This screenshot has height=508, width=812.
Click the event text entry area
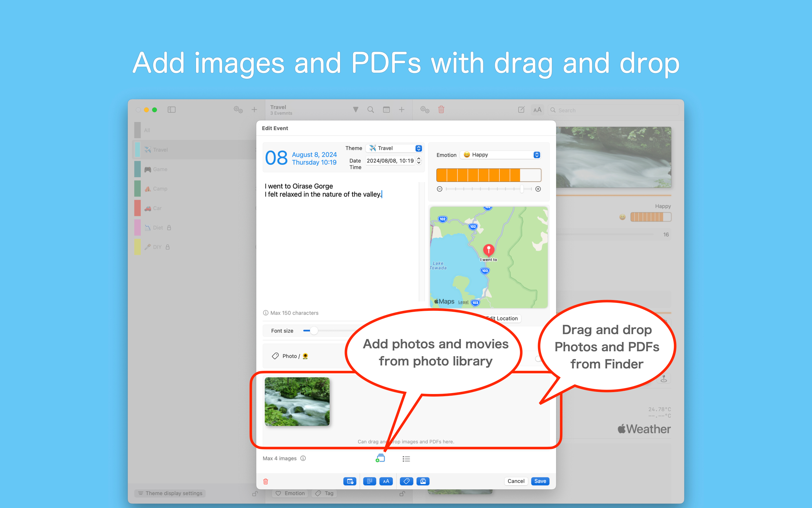pyautogui.click(x=340, y=242)
